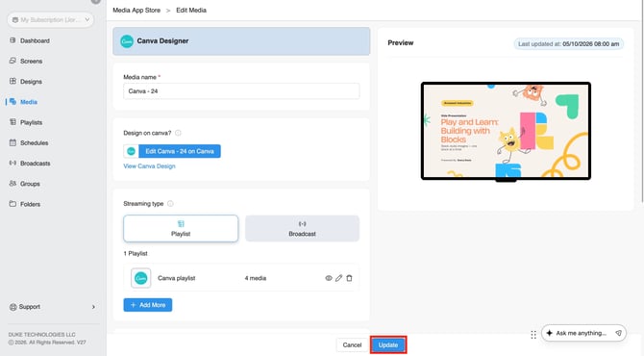Go to Screens in sidebar

click(31, 62)
